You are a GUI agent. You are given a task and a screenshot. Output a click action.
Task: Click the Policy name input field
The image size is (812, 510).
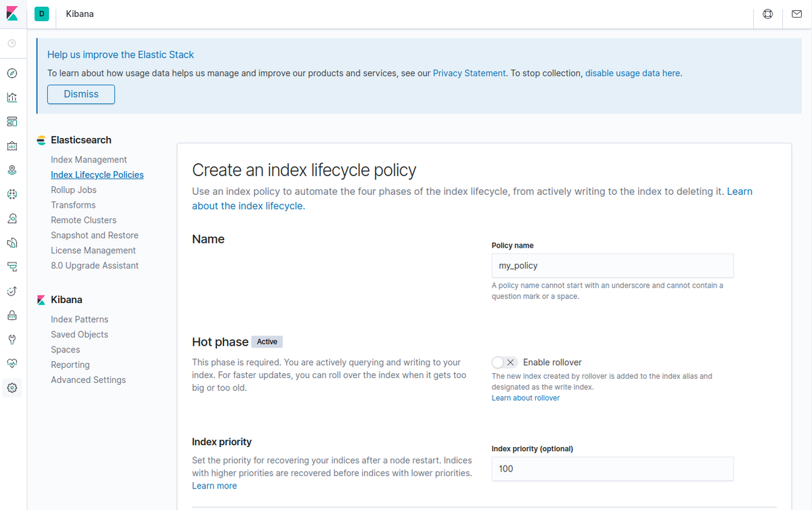pos(612,265)
